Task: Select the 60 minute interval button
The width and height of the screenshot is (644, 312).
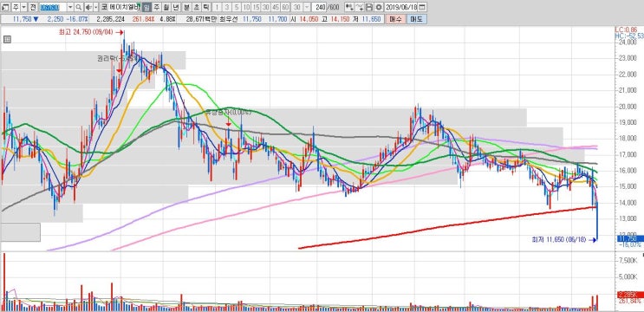Action: tap(285, 8)
